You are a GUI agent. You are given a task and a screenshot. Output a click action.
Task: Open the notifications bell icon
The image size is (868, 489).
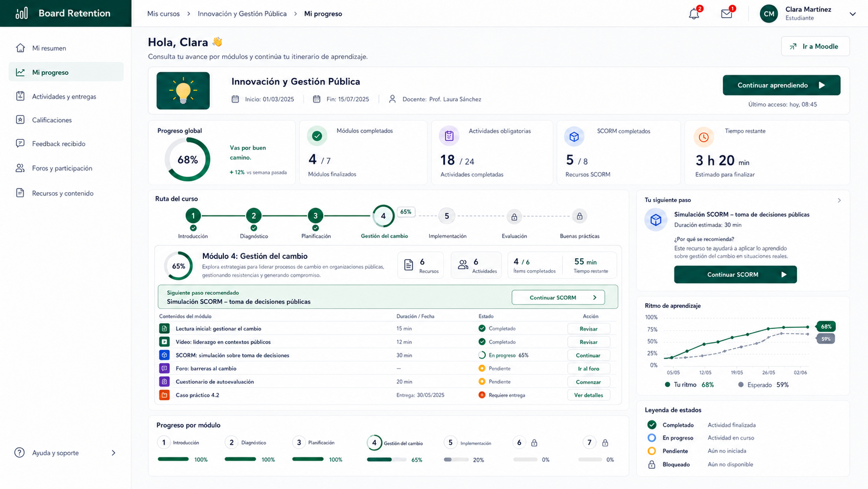(x=694, y=14)
